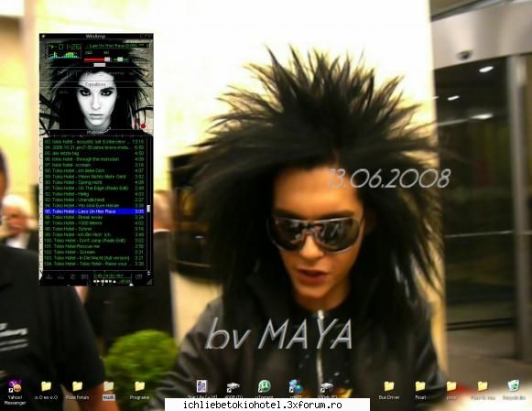Click the scrolling song title in Winamp

point(116,46)
